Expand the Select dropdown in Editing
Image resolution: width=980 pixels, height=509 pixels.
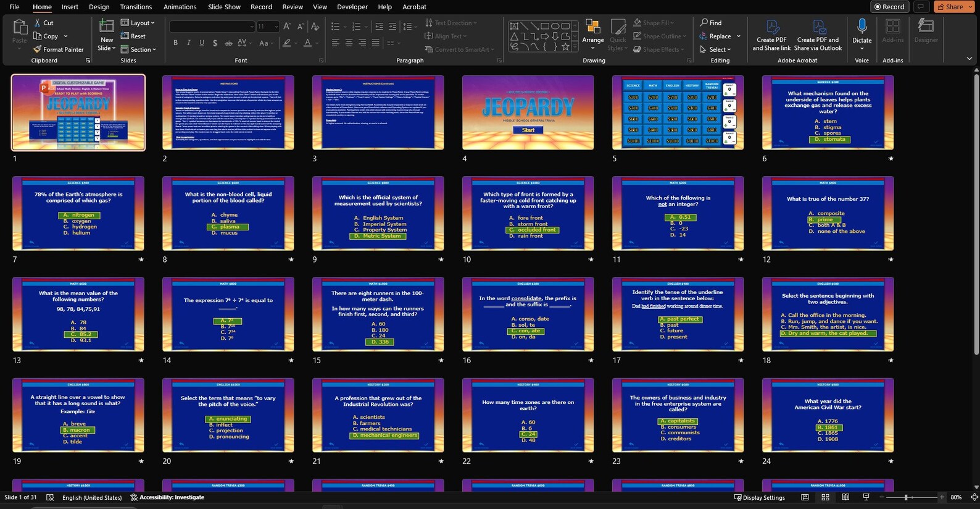click(x=715, y=49)
